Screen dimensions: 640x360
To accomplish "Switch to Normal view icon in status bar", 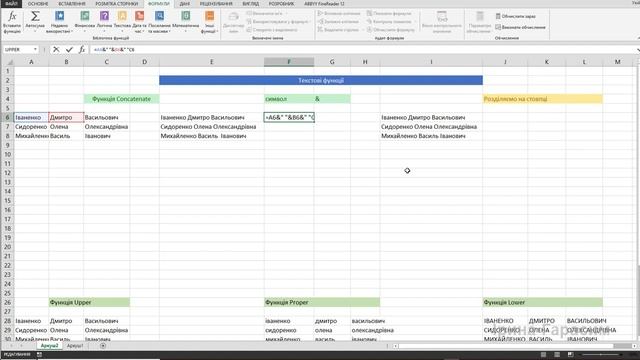I will tap(543, 354).
